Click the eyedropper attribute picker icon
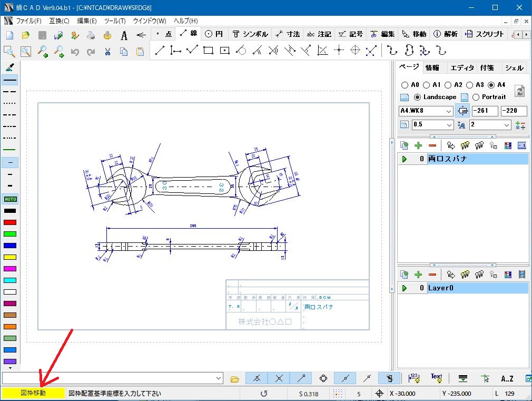532x401 pixels. [x=10, y=67]
